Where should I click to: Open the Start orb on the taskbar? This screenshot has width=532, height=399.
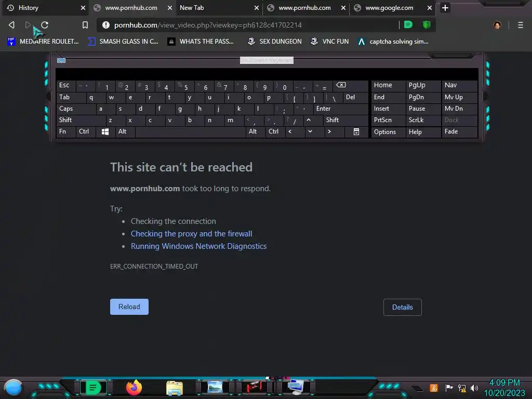(14, 388)
